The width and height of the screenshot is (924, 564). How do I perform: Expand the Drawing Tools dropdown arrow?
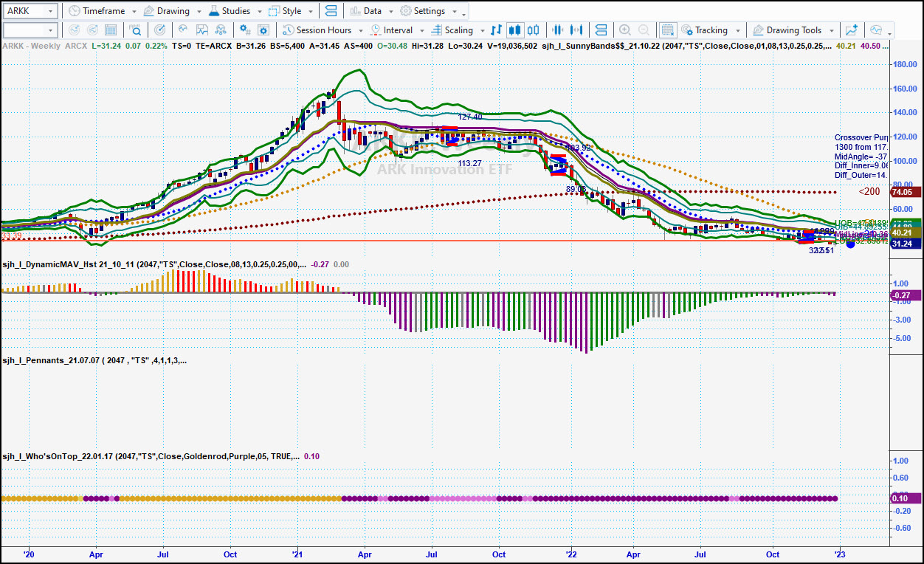[x=831, y=31]
